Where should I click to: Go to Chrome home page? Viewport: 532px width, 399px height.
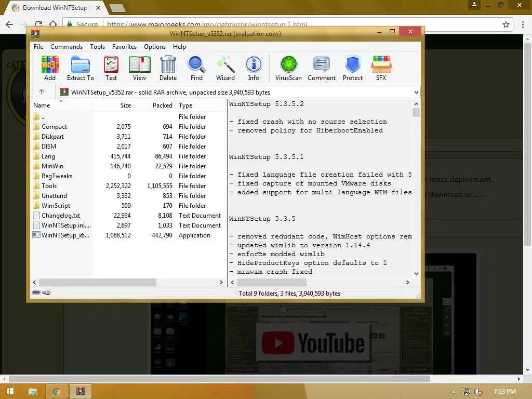[54, 24]
